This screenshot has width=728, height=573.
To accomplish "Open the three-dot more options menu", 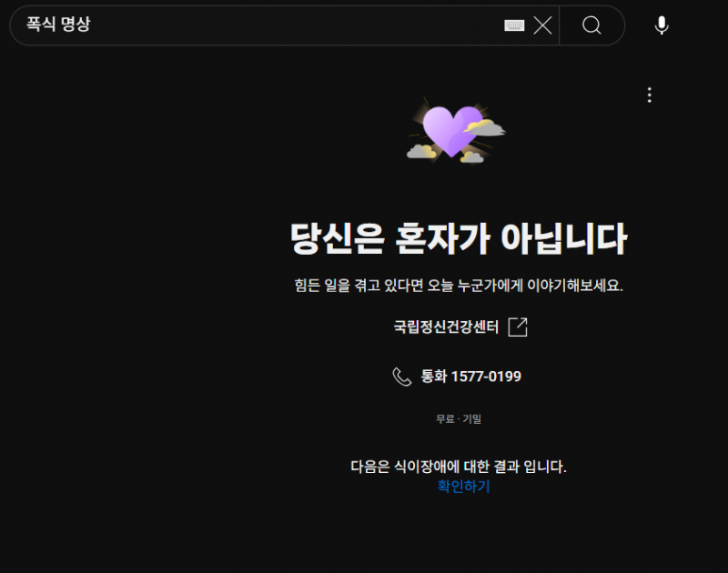I will pos(650,95).
